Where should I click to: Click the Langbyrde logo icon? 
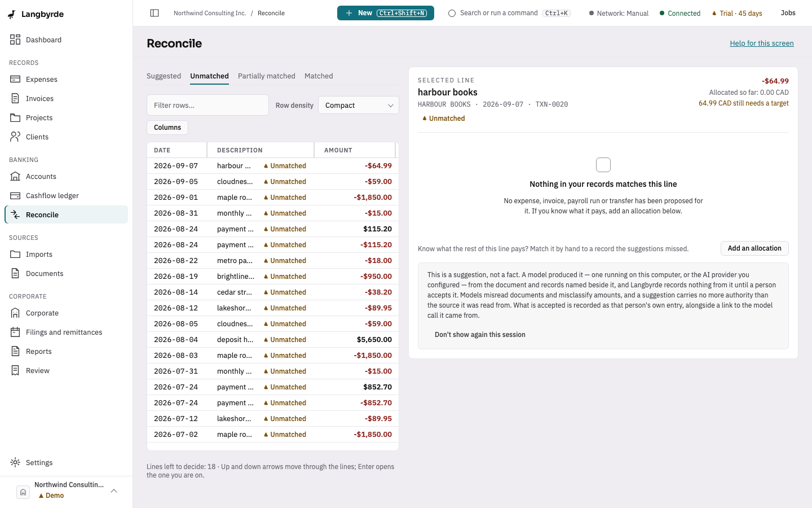12,14
